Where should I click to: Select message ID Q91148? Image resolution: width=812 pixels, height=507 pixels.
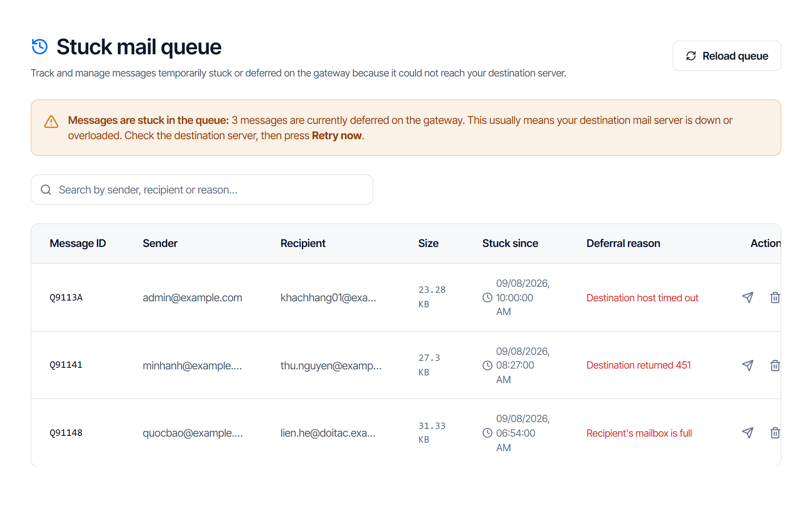(x=66, y=433)
